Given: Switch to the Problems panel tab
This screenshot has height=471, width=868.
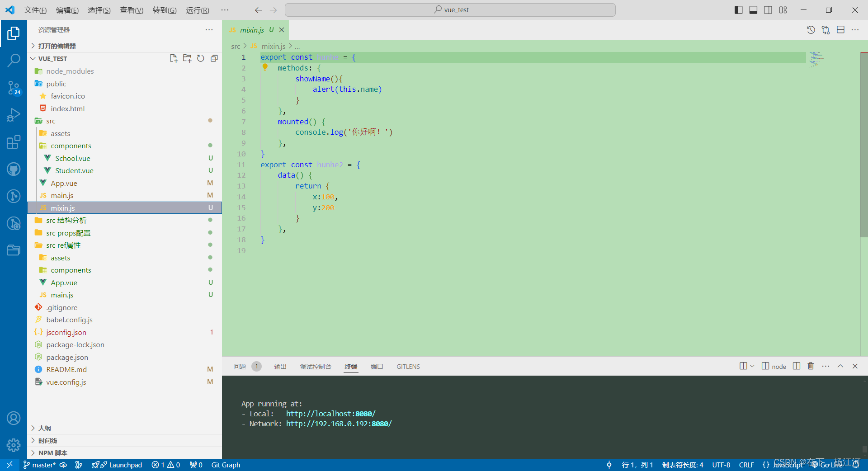Looking at the screenshot, I should point(247,367).
